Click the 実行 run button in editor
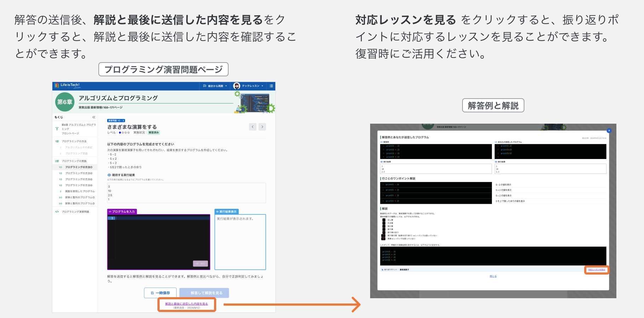Image resolution: width=644 pixels, height=318 pixels. pos(201,264)
